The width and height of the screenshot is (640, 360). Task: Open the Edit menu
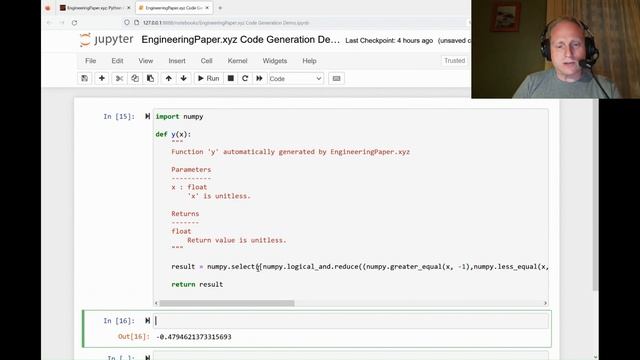pos(117,61)
